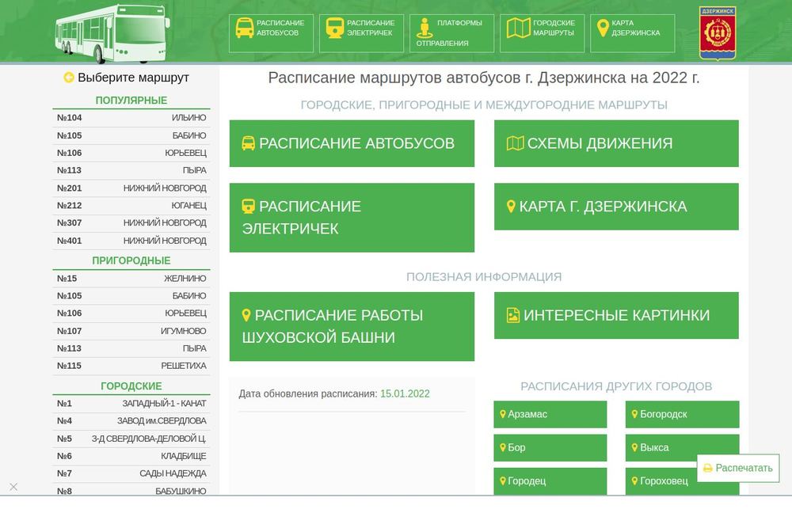Select route №212 Юганец
The image size is (792, 532).
coord(131,205)
